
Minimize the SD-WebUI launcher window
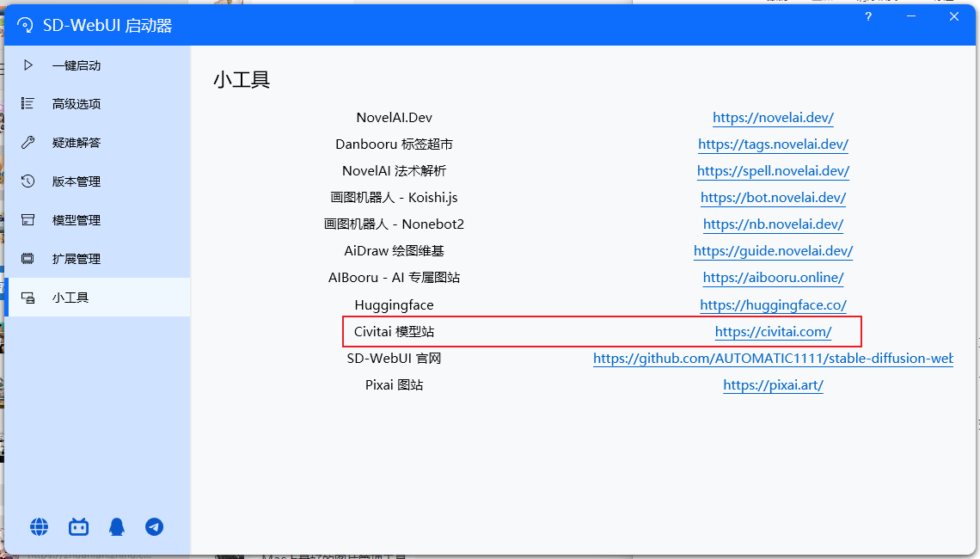click(x=911, y=17)
